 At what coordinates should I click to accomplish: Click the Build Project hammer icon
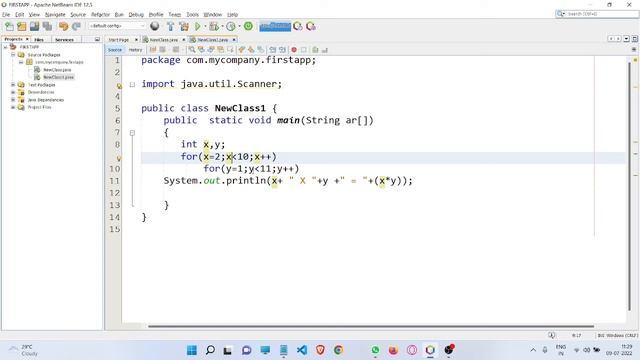click(x=171, y=27)
